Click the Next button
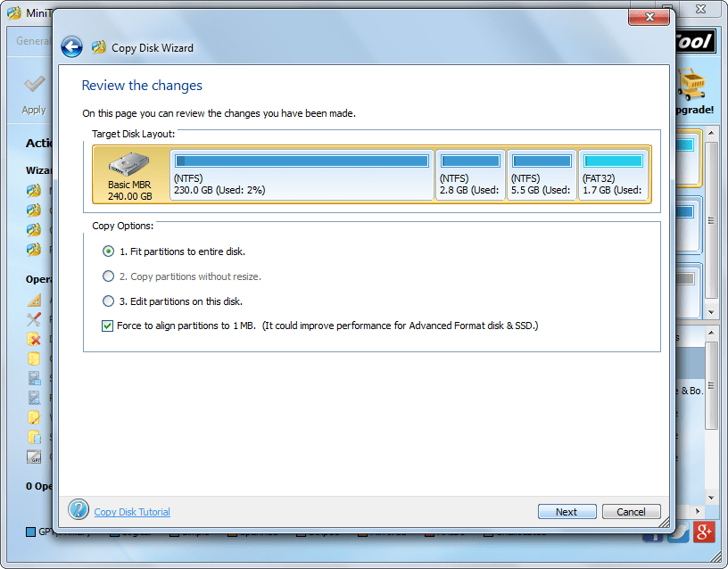 (x=567, y=511)
